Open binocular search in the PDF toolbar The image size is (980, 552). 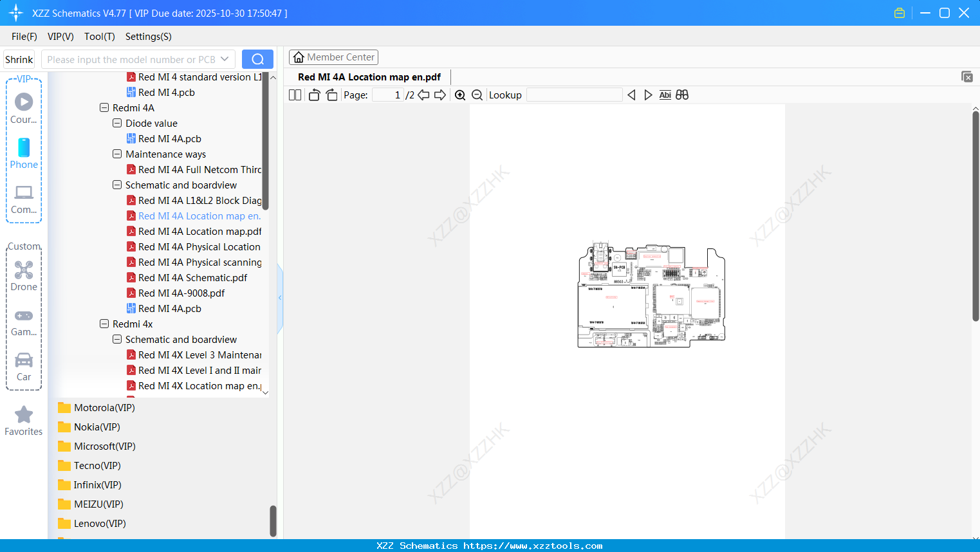(681, 95)
